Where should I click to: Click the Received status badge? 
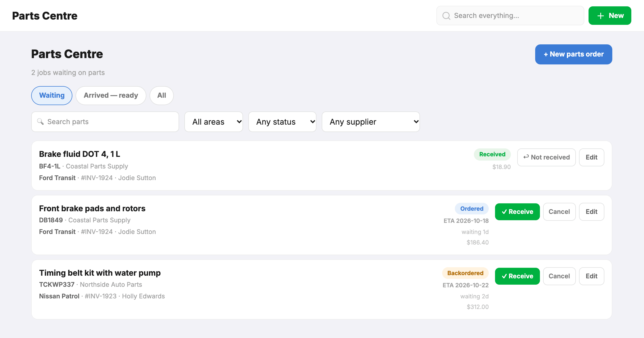(492, 154)
